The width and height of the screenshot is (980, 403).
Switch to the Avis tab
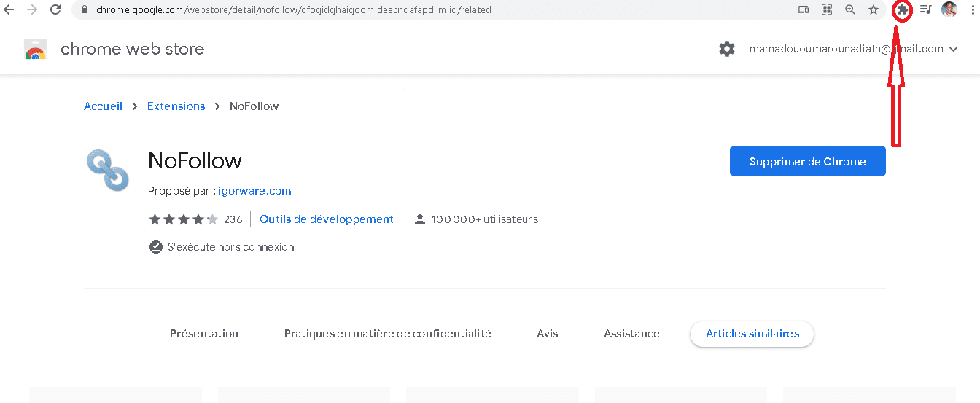point(548,334)
